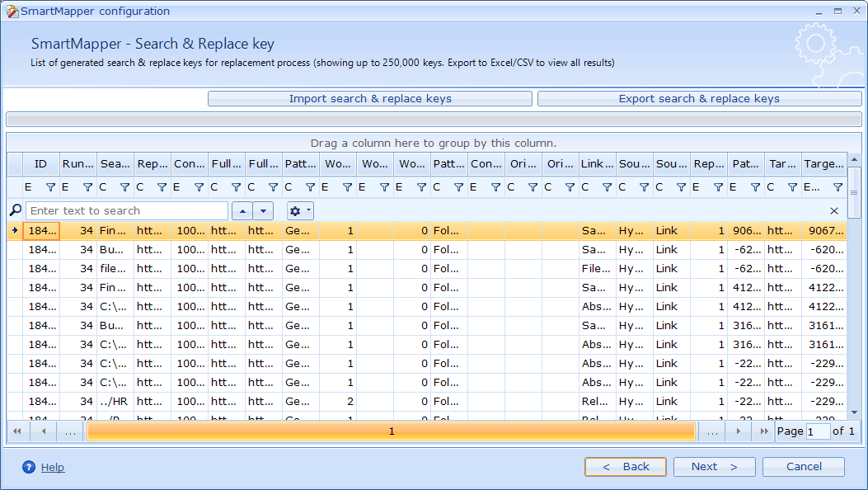Click the grid top-left corner selector cell
This screenshot has width=868, height=490.
click(x=15, y=164)
